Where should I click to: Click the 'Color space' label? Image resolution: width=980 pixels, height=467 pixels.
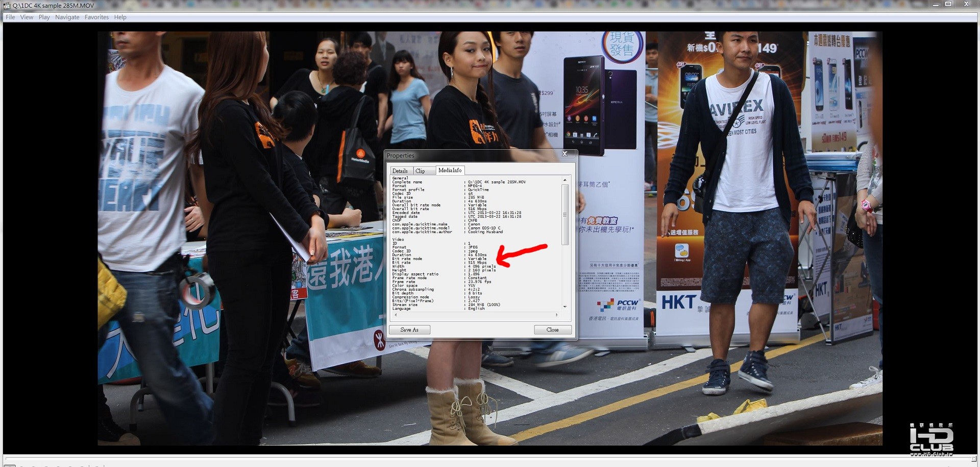pos(405,286)
